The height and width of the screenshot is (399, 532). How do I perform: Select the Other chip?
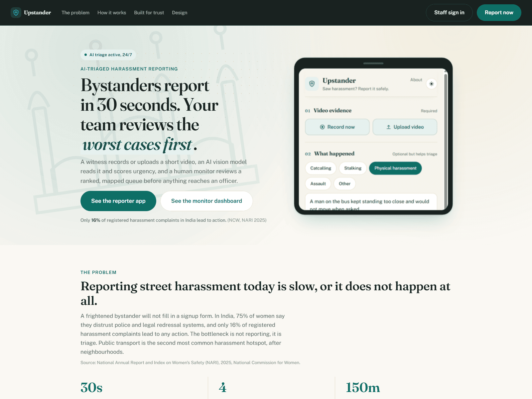(x=345, y=184)
